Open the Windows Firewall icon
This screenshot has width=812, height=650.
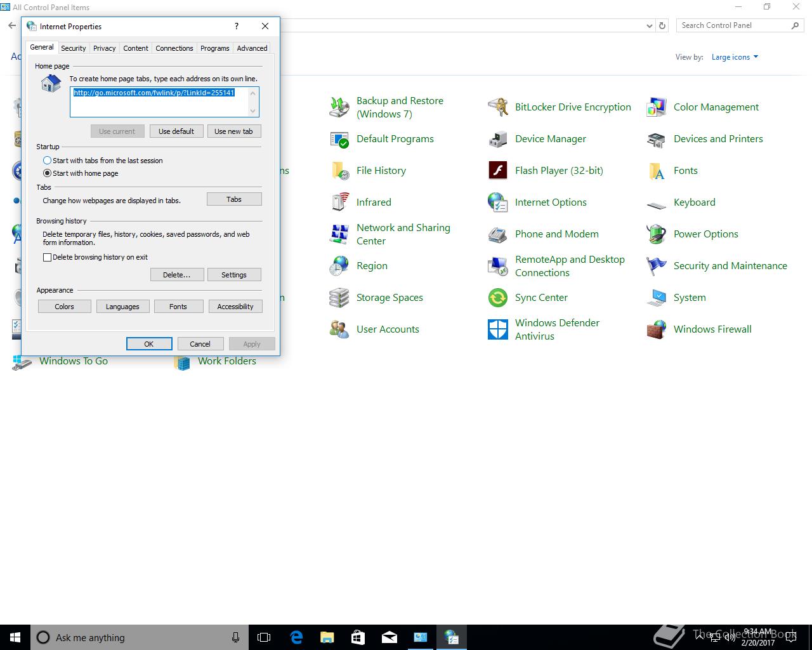[657, 329]
